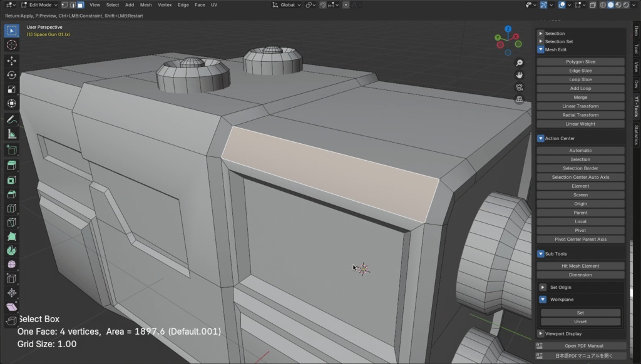
Task: Click the viewport zoom magnifier icon
Action: [x=520, y=63]
